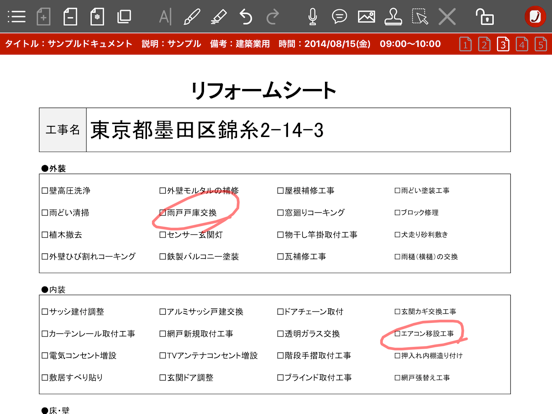Click the remove page icon

(70, 17)
